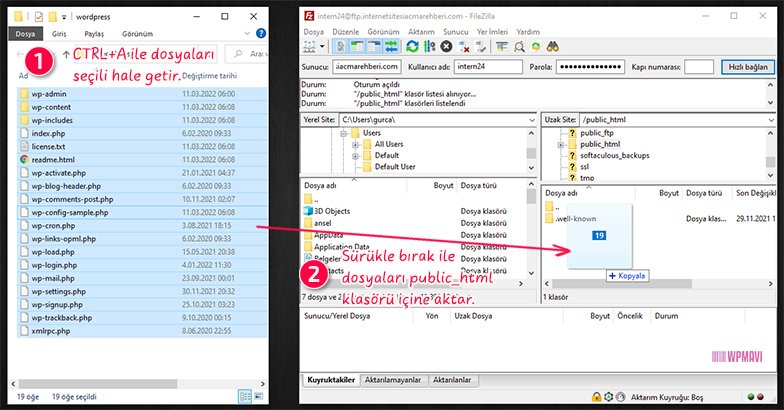Switch to the Aktarılanlar tab
Screen dimensions: 784x410
(452, 380)
